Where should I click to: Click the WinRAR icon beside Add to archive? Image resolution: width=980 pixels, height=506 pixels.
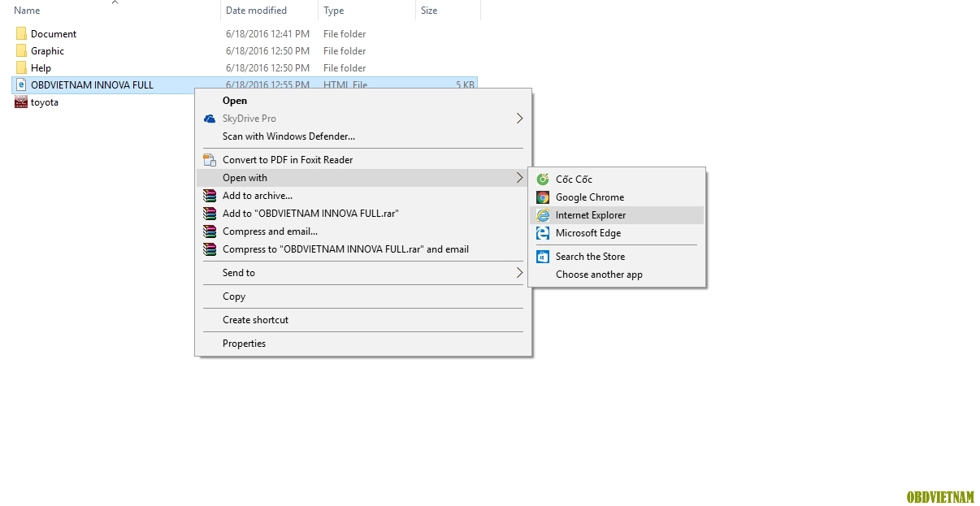tap(210, 196)
